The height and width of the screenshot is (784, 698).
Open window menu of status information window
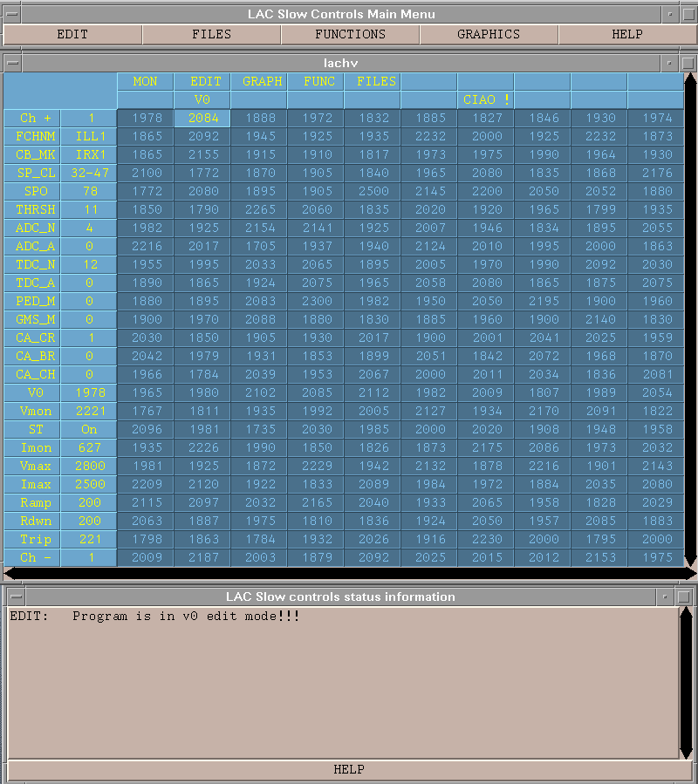(16, 597)
